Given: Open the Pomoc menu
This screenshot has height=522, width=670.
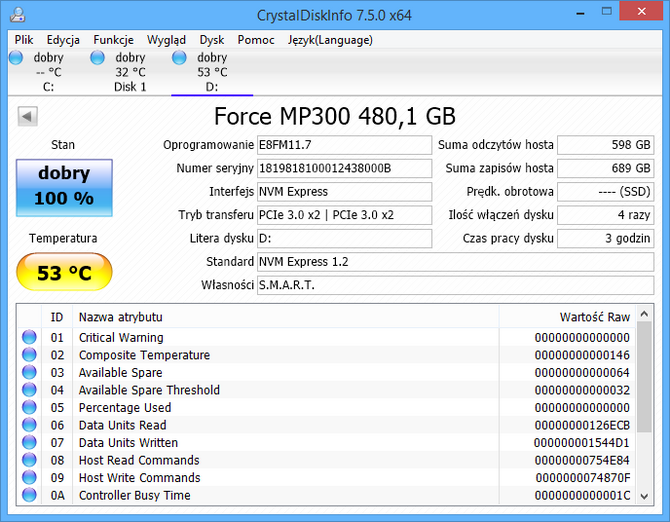Looking at the screenshot, I should 256,40.
